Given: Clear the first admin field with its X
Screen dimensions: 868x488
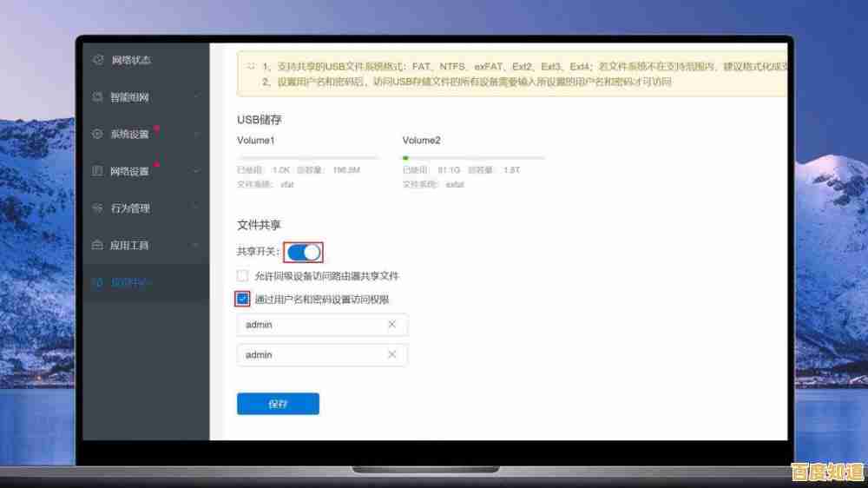Looking at the screenshot, I should 392,324.
